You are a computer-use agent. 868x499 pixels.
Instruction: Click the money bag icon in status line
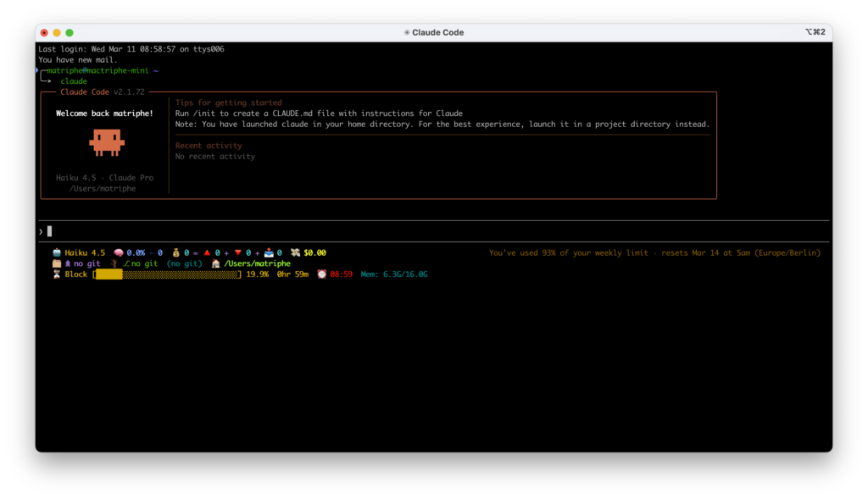[x=175, y=252]
